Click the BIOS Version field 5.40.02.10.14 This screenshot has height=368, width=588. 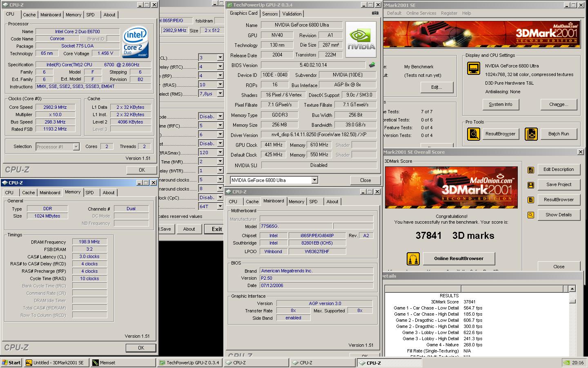(x=313, y=65)
